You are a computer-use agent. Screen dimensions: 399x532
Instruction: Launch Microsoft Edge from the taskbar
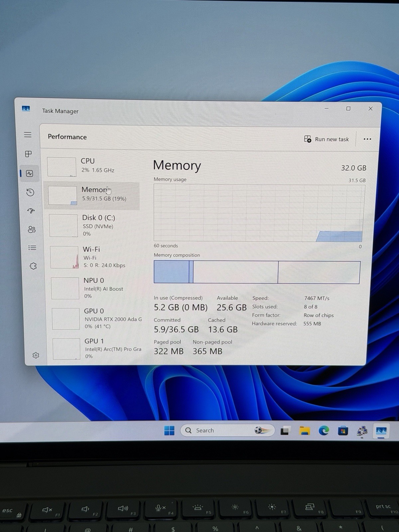click(324, 431)
